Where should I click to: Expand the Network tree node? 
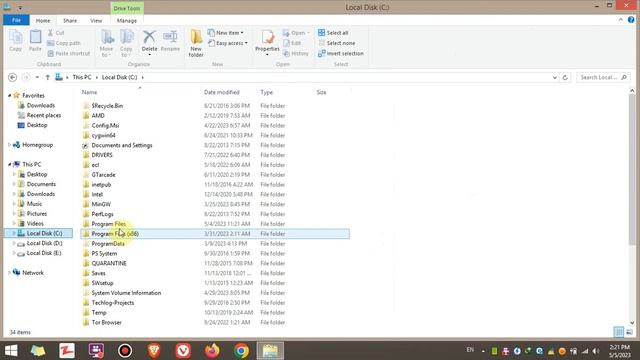pyautogui.click(x=9, y=273)
